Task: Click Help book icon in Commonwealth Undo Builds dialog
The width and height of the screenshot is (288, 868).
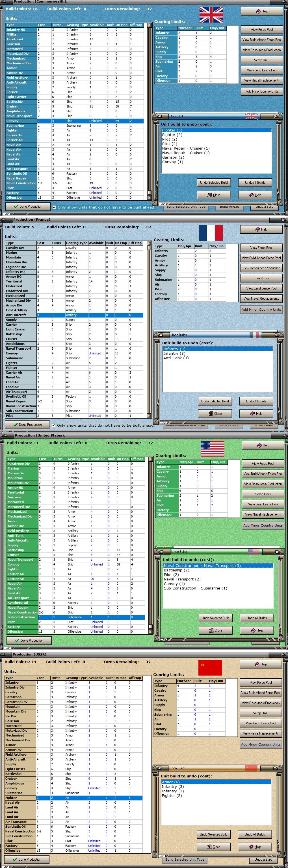Action: pyautogui.click(x=252, y=195)
